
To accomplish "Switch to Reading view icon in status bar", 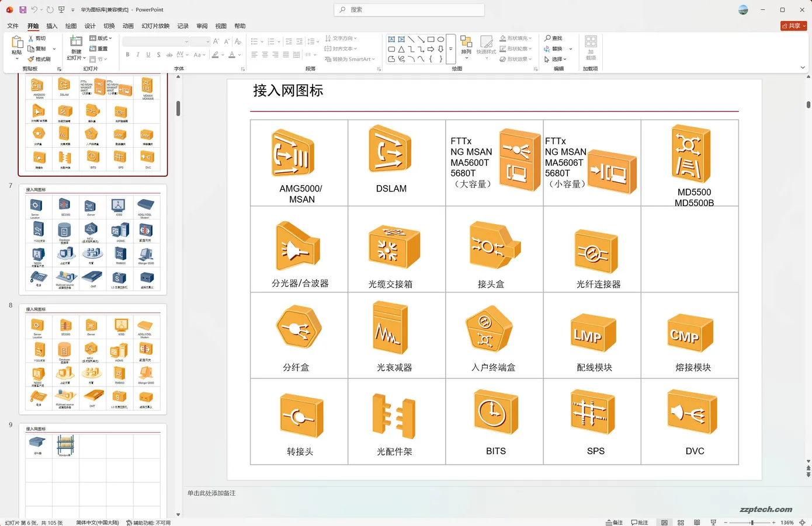I will pyautogui.click(x=697, y=522).
